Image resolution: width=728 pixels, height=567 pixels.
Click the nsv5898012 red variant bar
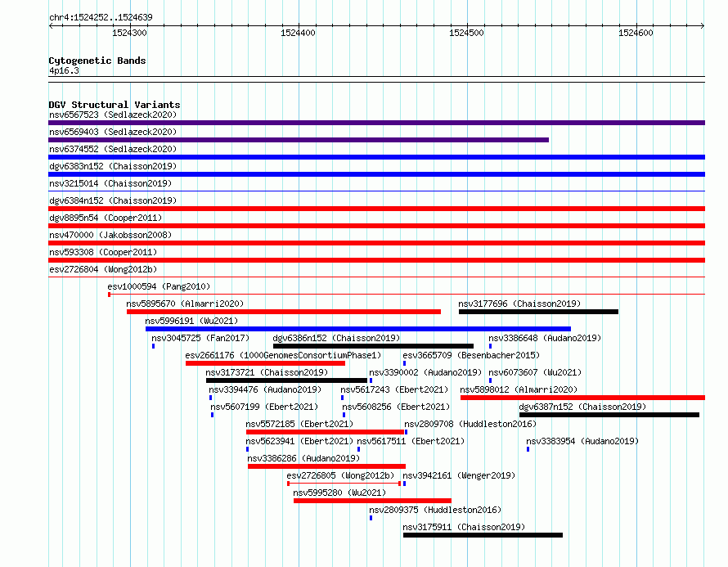582,398
